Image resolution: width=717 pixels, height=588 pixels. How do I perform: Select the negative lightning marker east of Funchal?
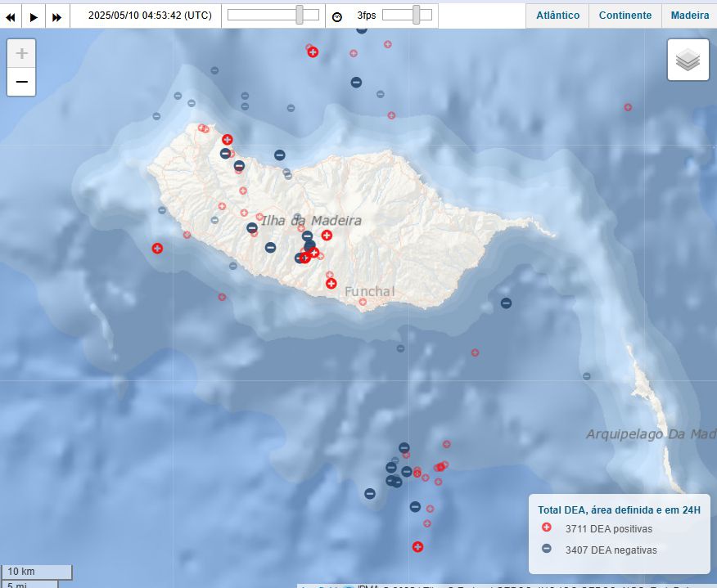pos(507,303)
